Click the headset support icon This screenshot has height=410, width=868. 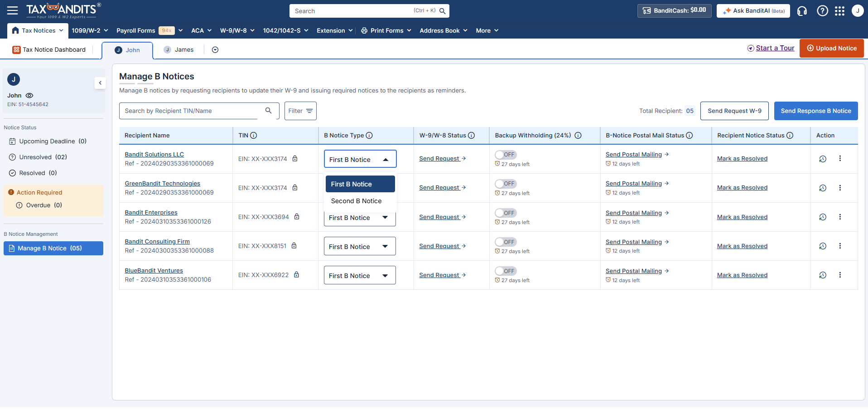point(802,11)
